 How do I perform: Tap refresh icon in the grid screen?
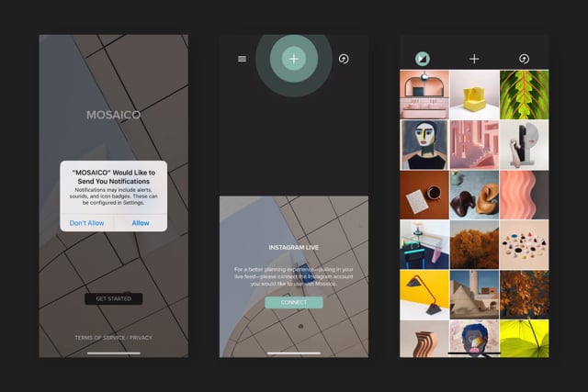[524, 59]
